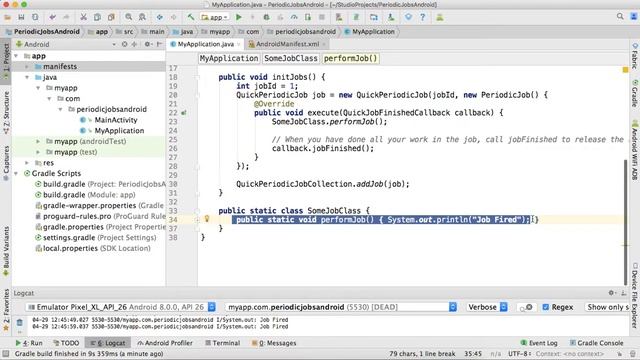Click the Open folder toolbar icon

[7, 17]
